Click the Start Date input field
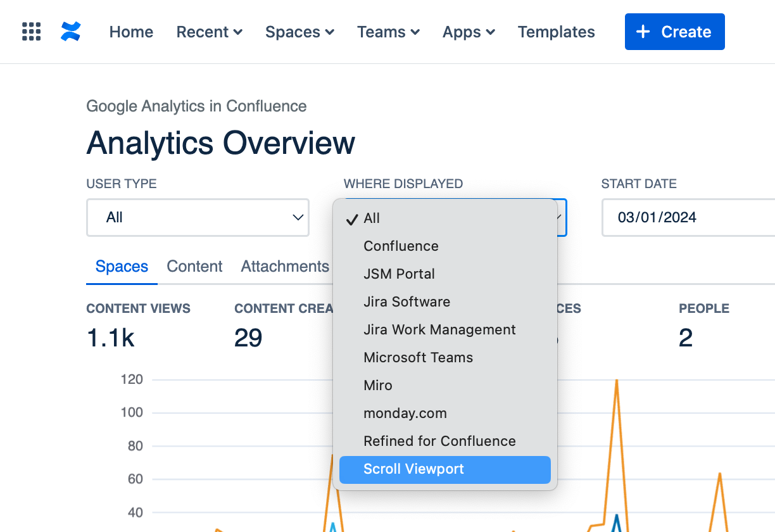Viewport: 775px width, 532px height. [687, 218]
